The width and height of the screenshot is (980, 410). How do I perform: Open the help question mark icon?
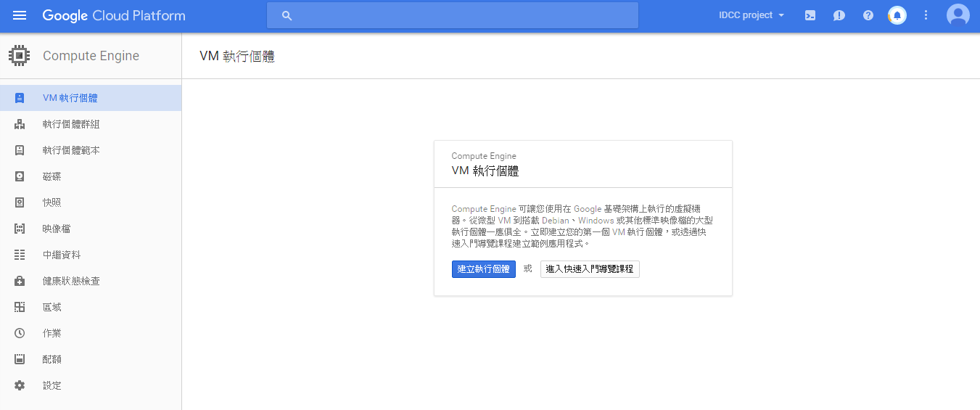(x=868, y=15)
